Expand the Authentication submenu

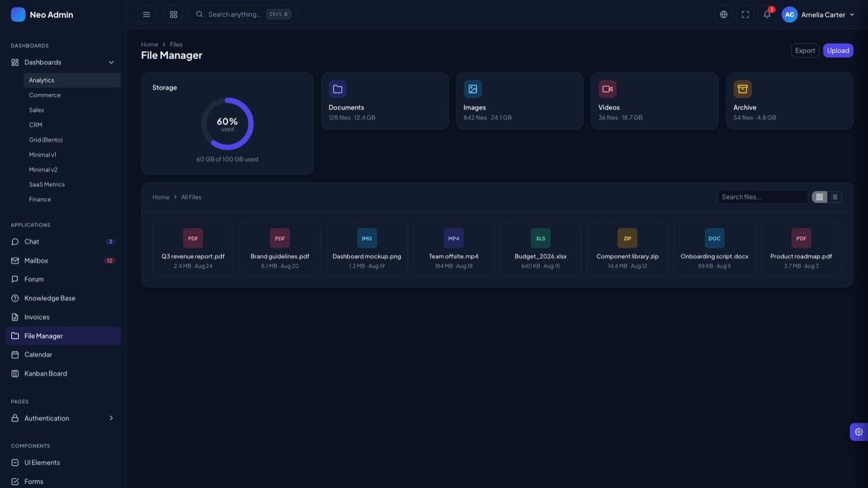point(63,418)
